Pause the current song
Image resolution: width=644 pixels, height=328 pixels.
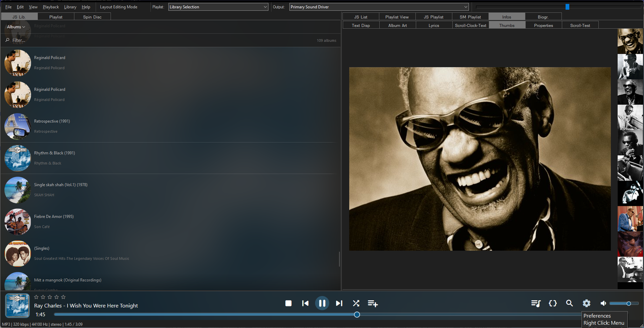coord(322,303)
